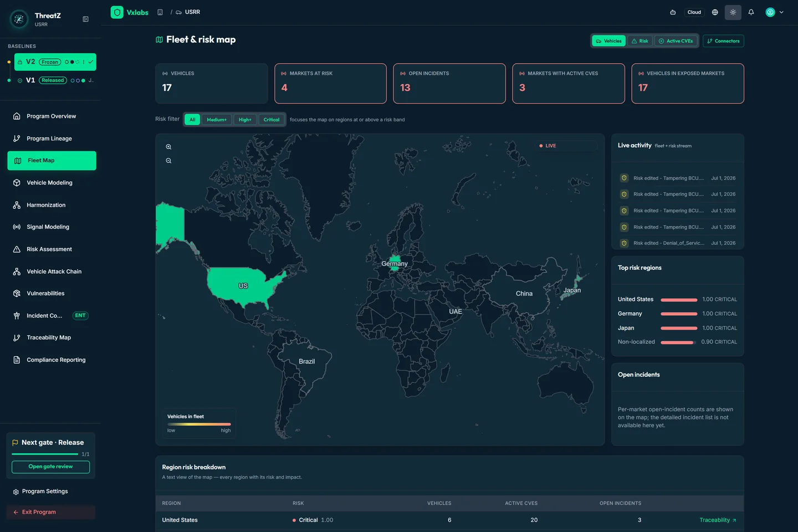This screenshot has height=532, width=798.
Task: Zoom out on the map
Action: (168, 161)
